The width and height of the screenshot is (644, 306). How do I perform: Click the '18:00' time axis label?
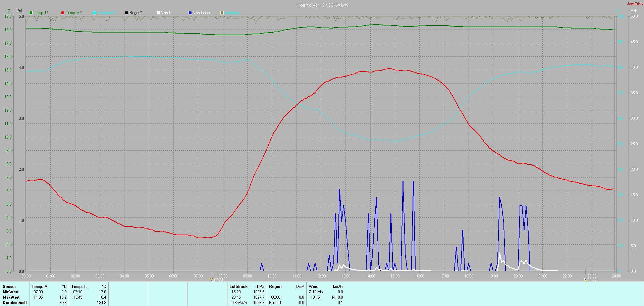click(469, 276)
